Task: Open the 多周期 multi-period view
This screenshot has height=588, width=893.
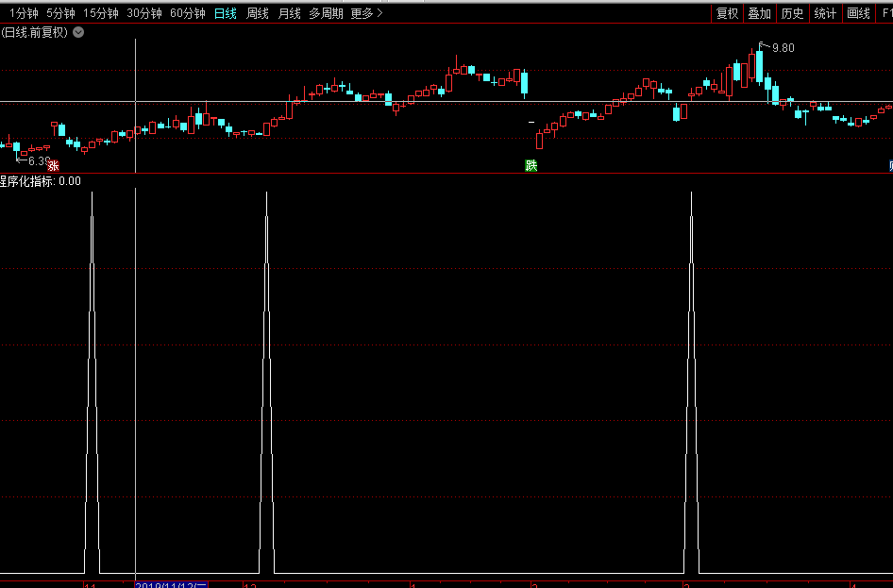Action: tap(326, 13)
